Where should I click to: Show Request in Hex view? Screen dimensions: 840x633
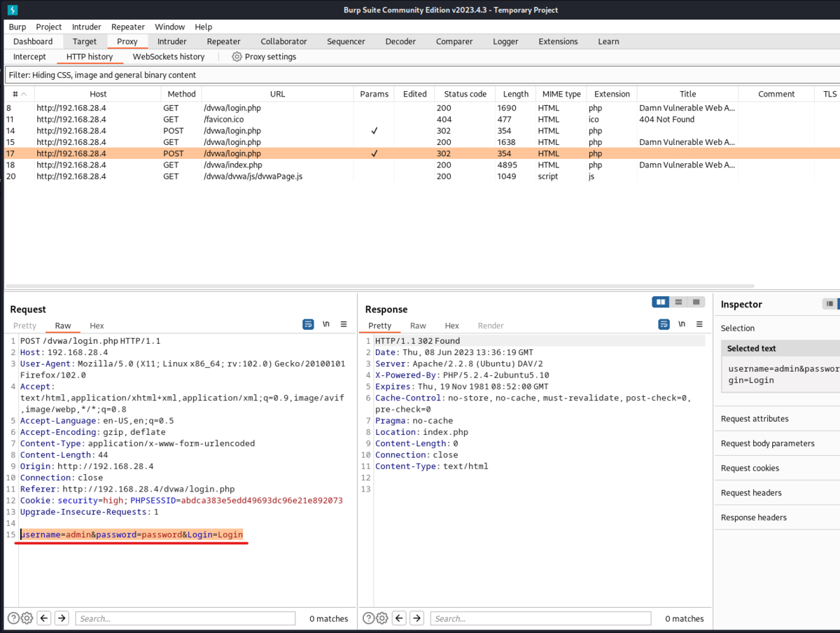coord(97,326)
